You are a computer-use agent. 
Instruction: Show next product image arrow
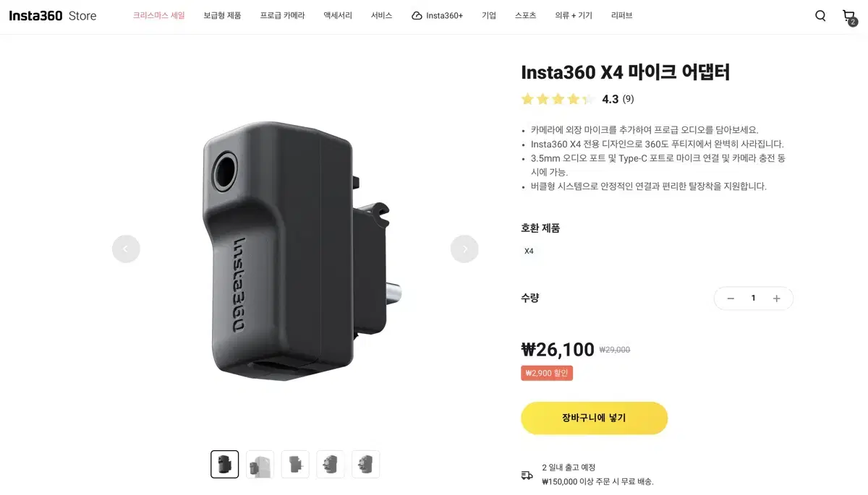tap(464, 249)
